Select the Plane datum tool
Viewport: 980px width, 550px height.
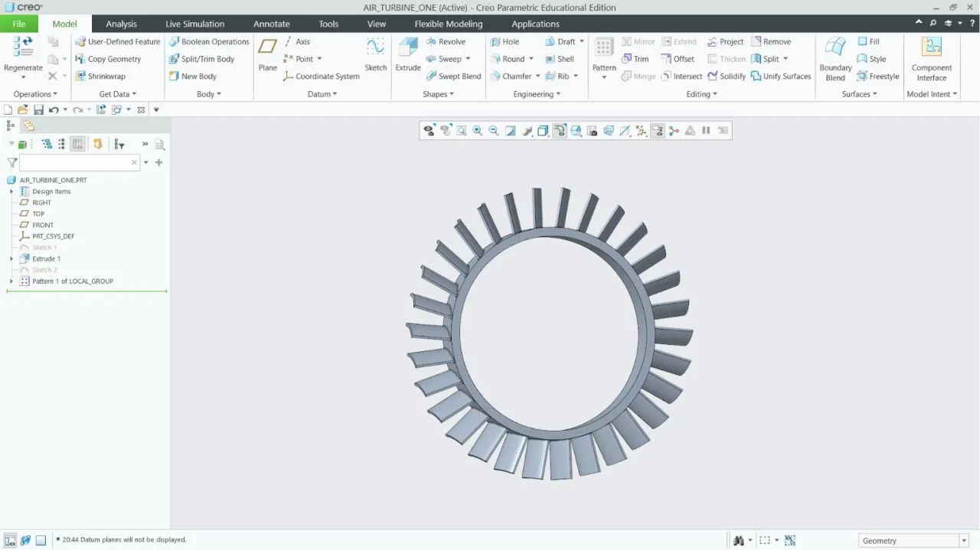click(x=267, y=54)
